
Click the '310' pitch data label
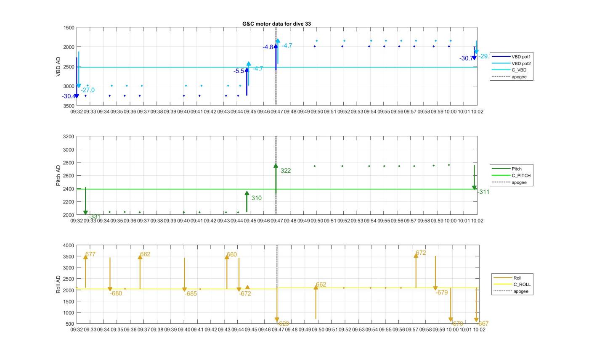point(257,198)
